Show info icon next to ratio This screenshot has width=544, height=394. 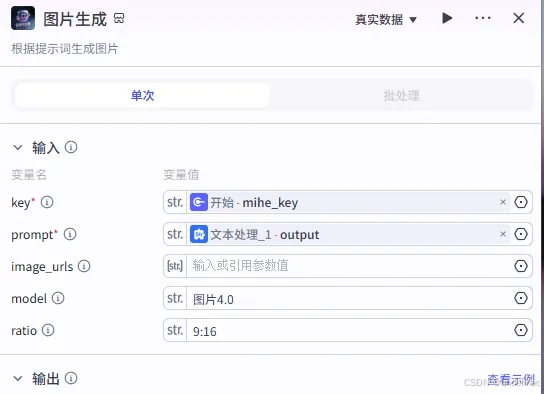pyautogui.click(x=48, y=330)
